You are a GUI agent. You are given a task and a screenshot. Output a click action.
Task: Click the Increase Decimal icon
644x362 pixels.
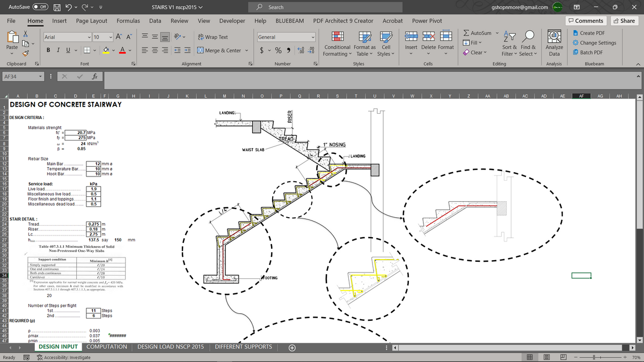coord(300,50)
